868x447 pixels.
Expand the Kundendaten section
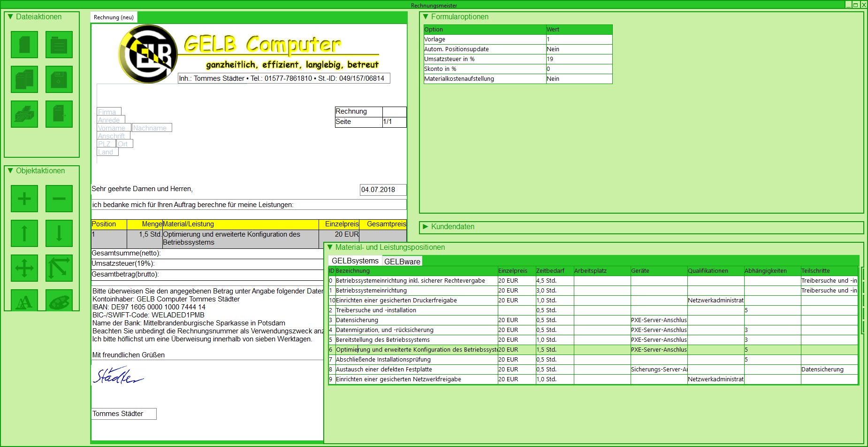pos(426,227)
